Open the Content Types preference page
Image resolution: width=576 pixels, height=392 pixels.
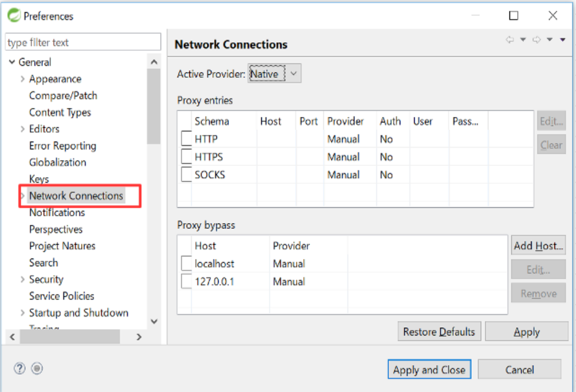[60, 113]
